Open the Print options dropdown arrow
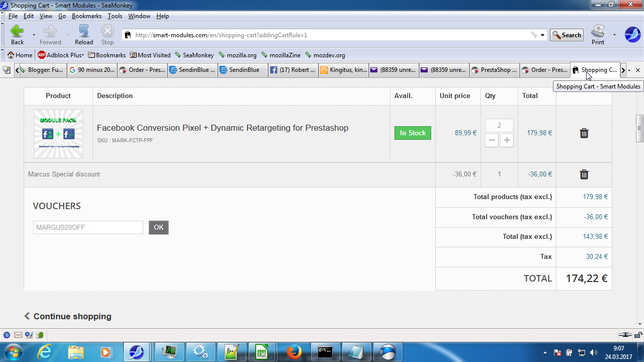Screen dimensions: 644x362 (x=614, y=35)
